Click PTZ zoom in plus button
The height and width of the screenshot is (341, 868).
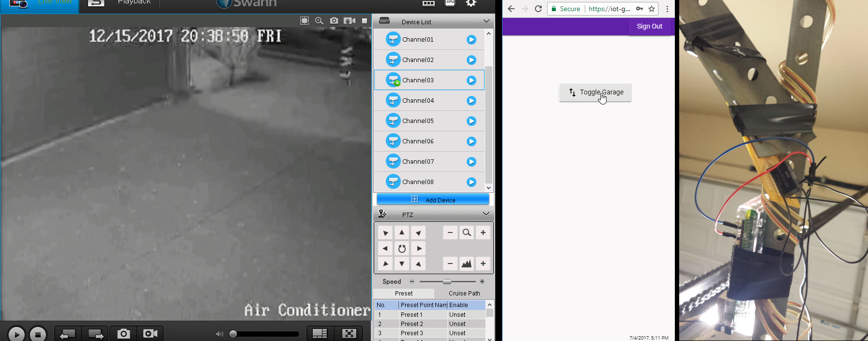(x=483, y=232)
